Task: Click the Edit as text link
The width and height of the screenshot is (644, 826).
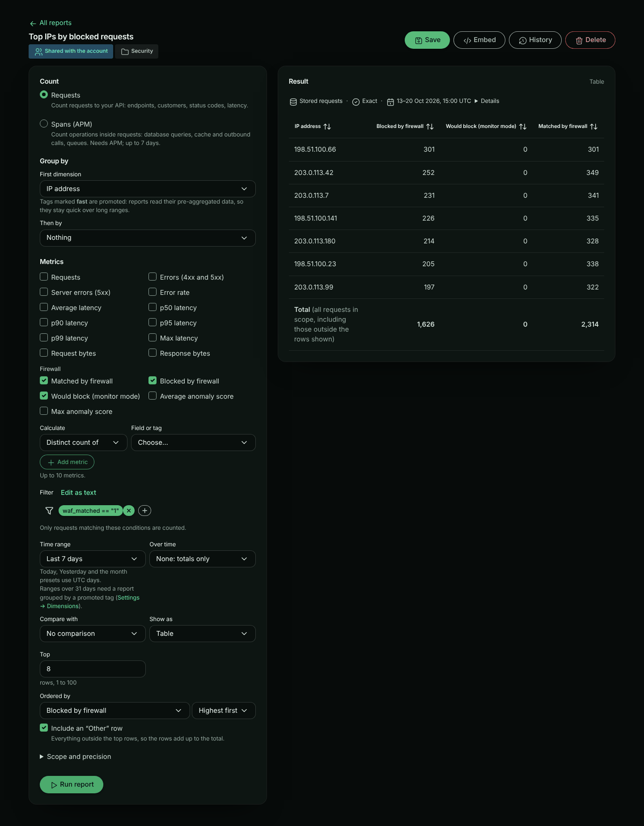Action: point(78,492)
